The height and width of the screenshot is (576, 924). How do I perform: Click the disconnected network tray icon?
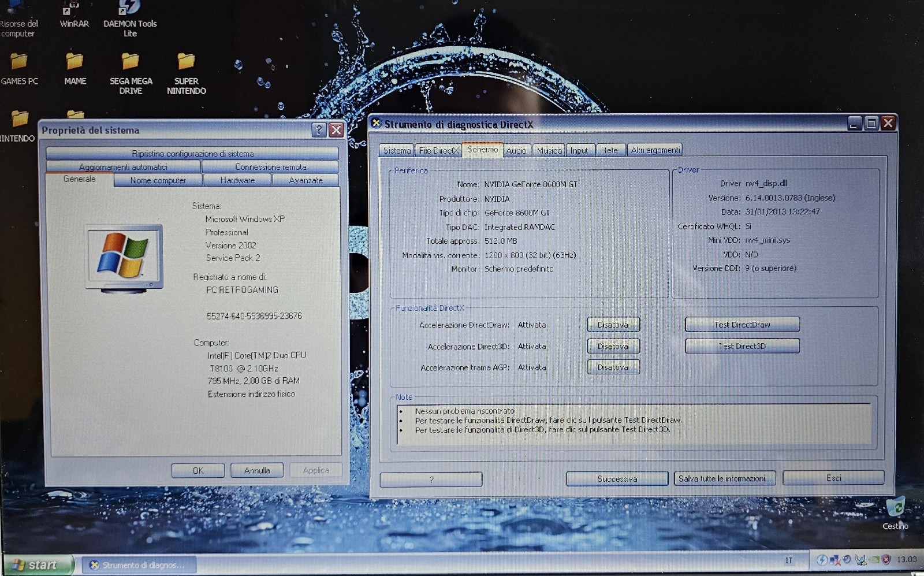[834, 559]
